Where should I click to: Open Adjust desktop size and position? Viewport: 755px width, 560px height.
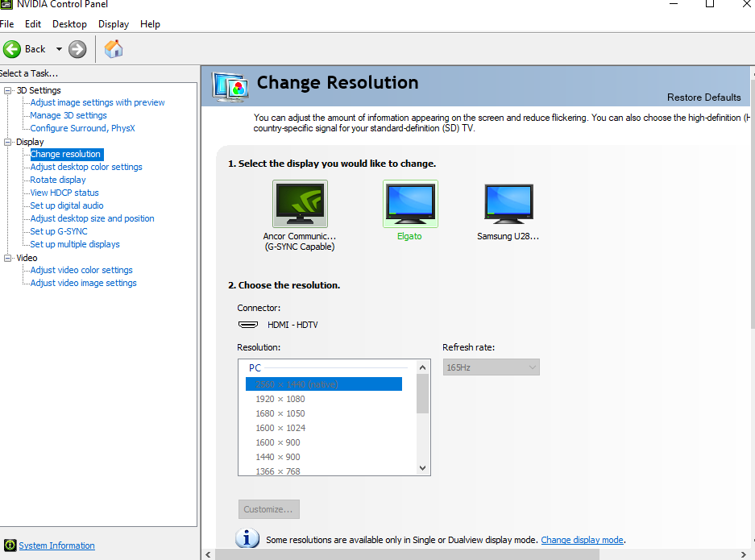pos(92,218)
